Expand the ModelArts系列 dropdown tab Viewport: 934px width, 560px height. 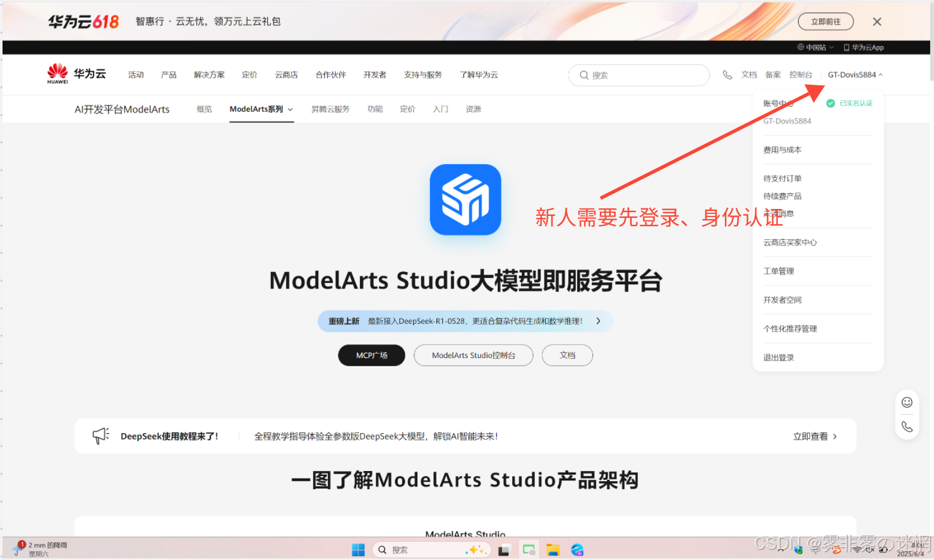261,109
